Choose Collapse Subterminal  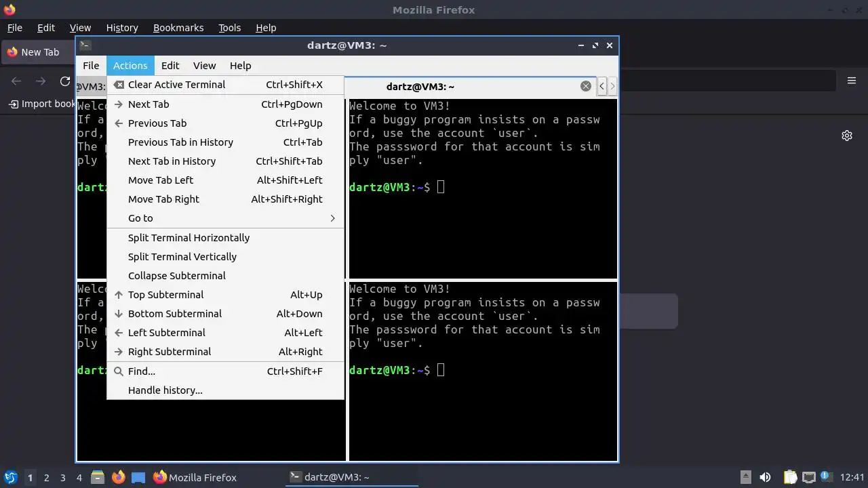(x=225, y=276)
